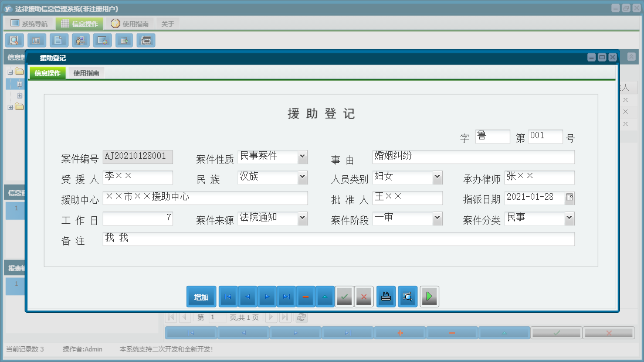
Task: Open the 关于 main tab
Action: [168, 24]
